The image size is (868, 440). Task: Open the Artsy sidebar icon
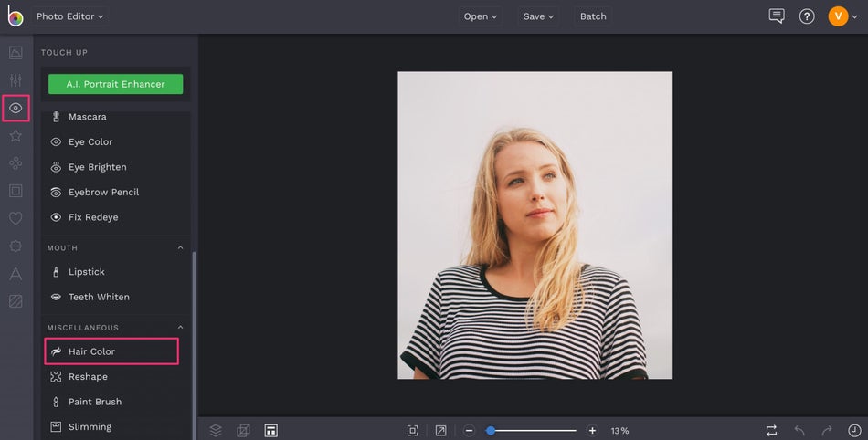click(16, 163)
